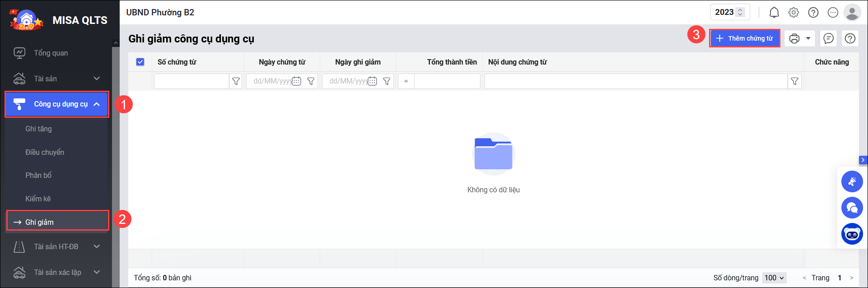Open Tổng quan in the sidebar
Viewport: 868px width, 288px height.
click(x=51, y=53)
